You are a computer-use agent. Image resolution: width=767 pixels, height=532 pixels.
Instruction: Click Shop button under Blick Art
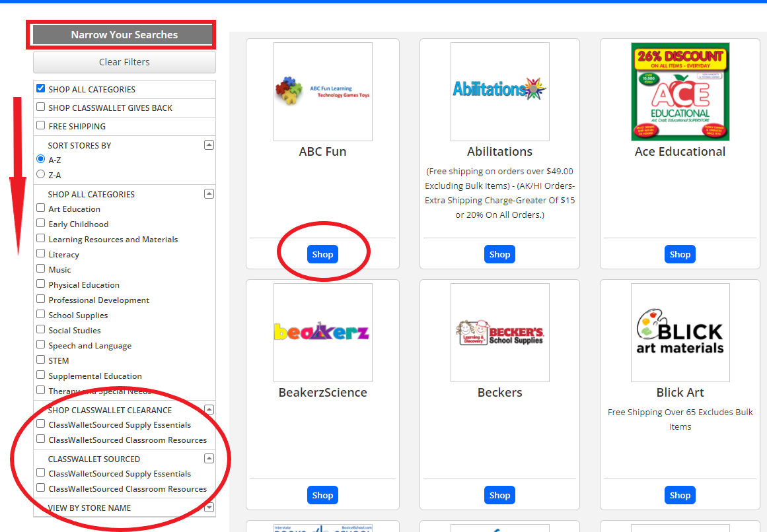click(680, 495)
